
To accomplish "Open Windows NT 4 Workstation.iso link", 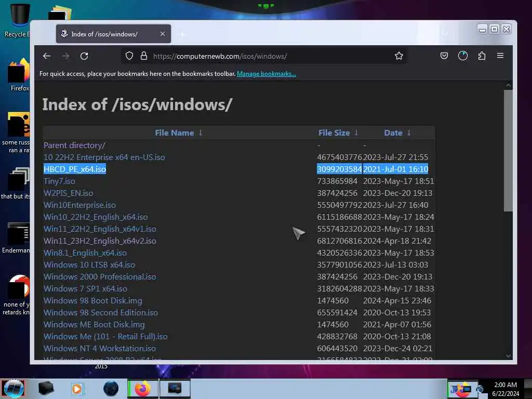I will coord(99,349).
